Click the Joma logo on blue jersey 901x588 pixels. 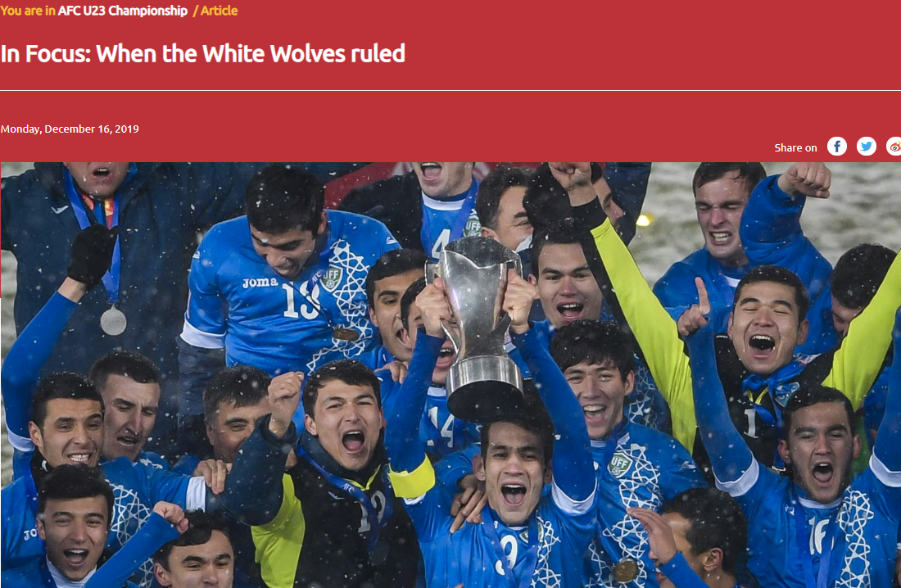pyautogui.click(x=260, y=283)
